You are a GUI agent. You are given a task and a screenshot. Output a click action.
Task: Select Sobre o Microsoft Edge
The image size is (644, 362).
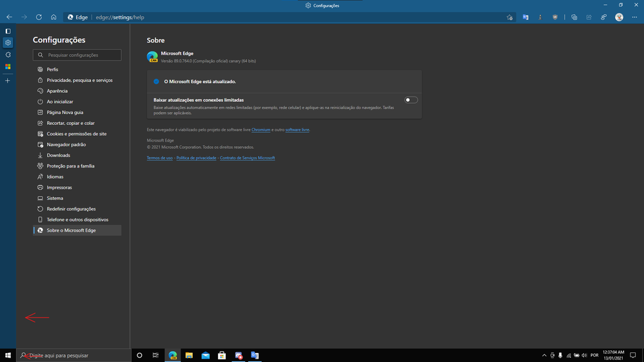tap(77, 230)
